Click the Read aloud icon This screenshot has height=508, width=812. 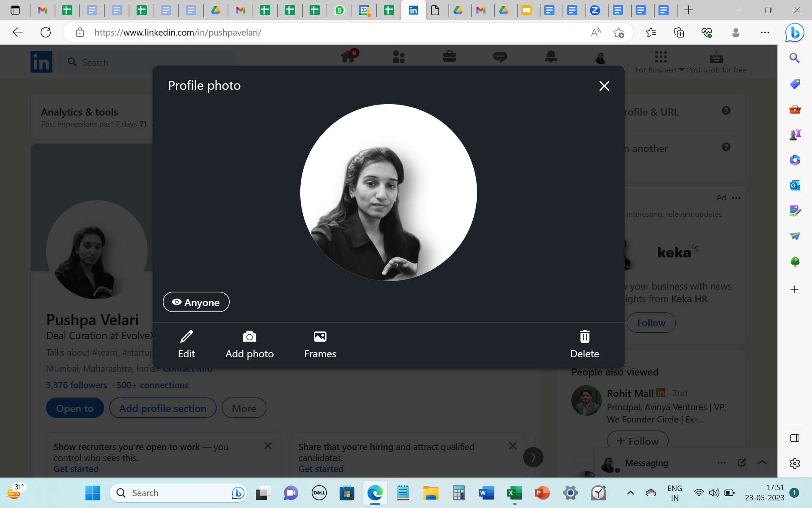tap(595, 33)
